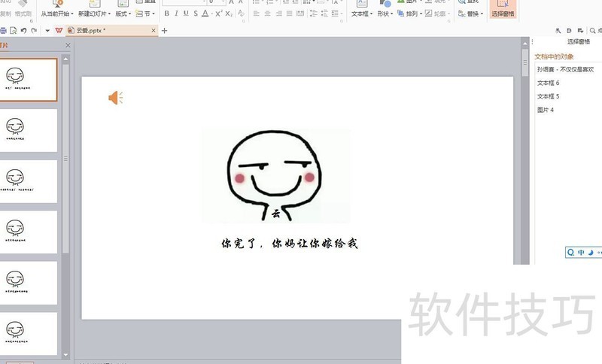The height and width of the screenshot is (364, 602).
Task: Expand the 版式 layout dropdown
Action: [123, 14]
